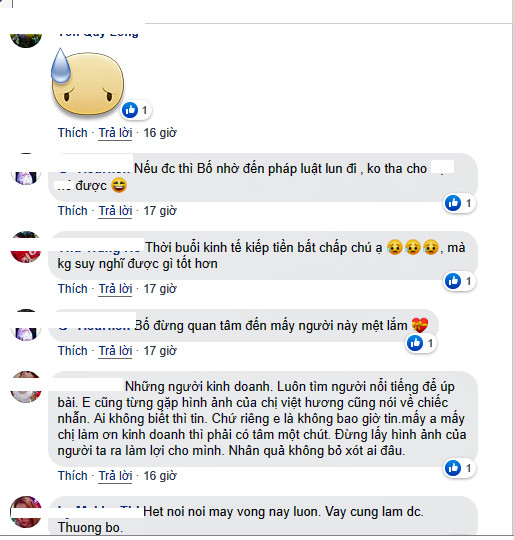514x540 pixels.
Task: Click Thích under the sticker comment
Action: coord(73,133)
